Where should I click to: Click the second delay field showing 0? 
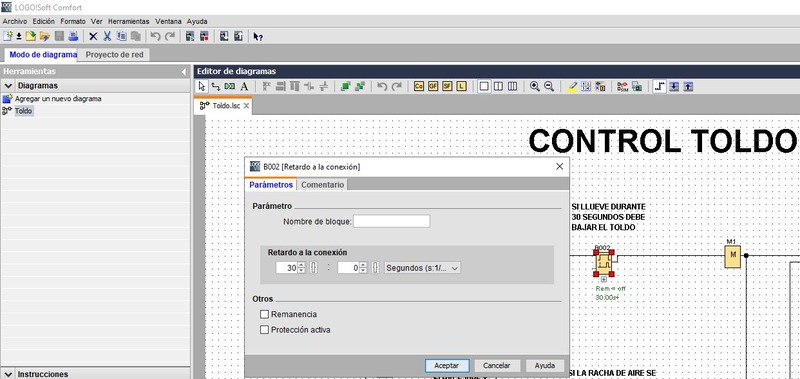tap(348, 267)
